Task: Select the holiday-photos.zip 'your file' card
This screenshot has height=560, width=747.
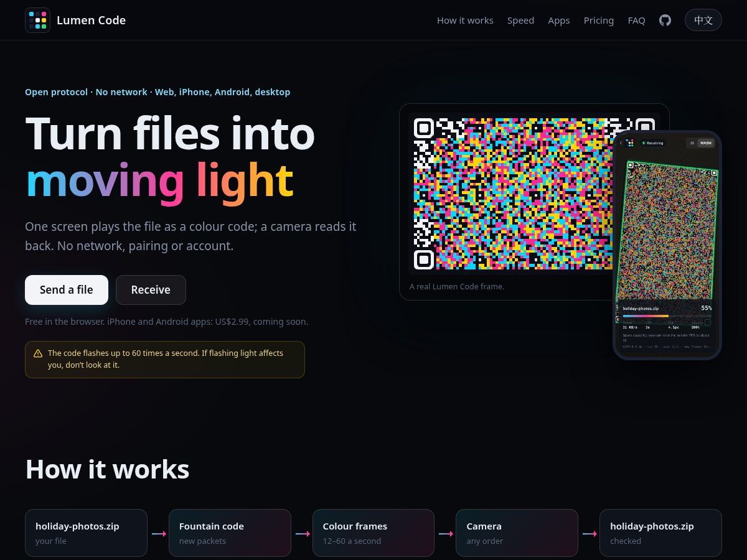Action: [86, 533]
